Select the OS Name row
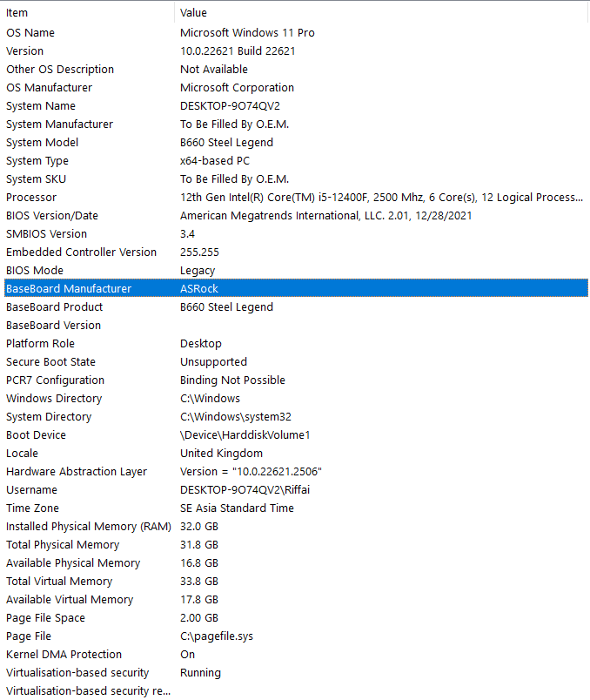This screenshot has width=590, height=700. click(296, 32)
